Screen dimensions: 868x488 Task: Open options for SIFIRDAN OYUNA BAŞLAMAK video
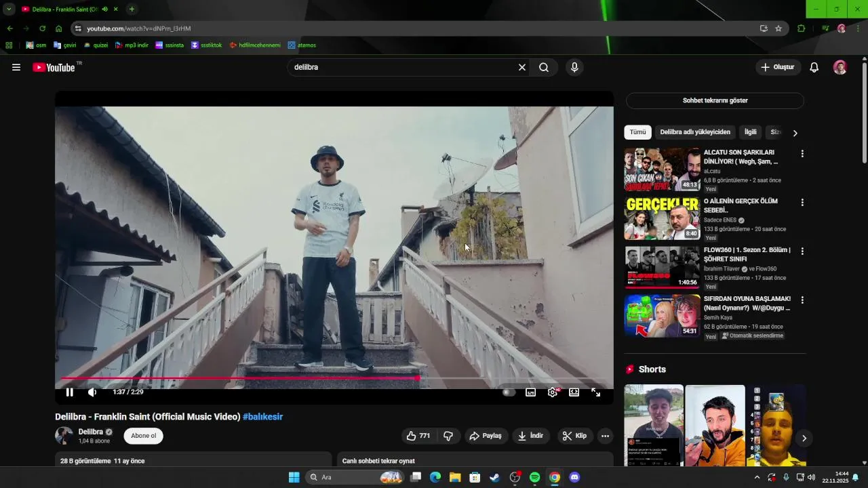tap(802, 300)
